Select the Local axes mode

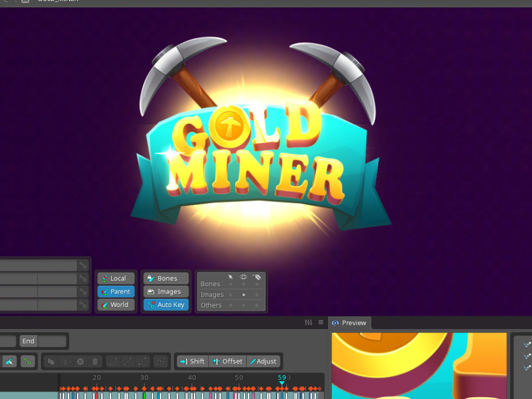116,279
